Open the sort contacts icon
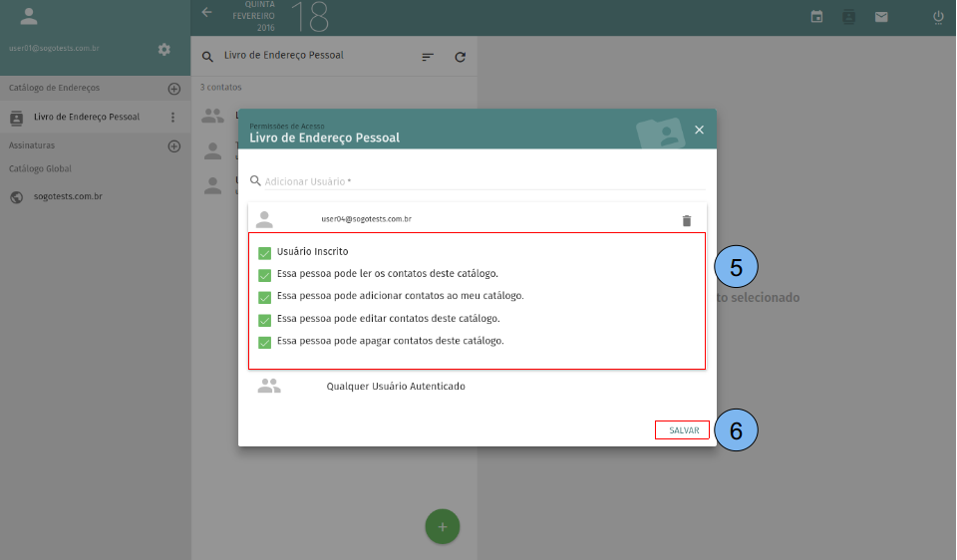The width and height of the screenshot is (957, 560). pos(428,58)
